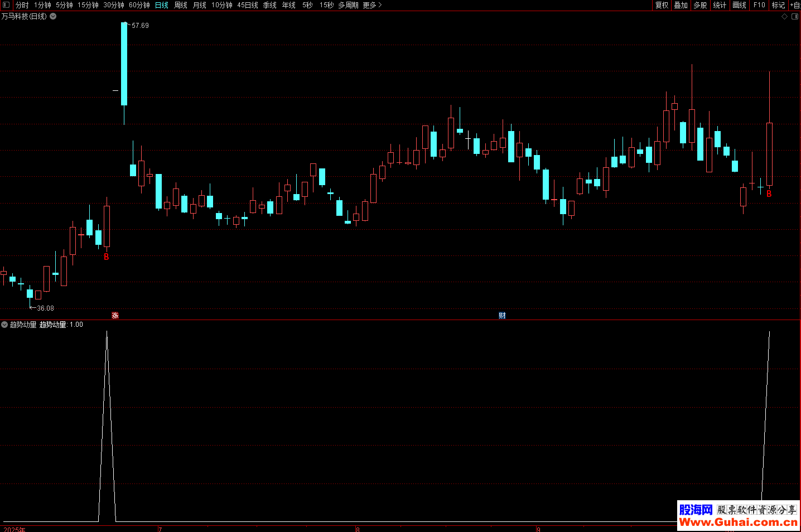
Task: Click the latest B signal at right
Action: coord(769,194)
